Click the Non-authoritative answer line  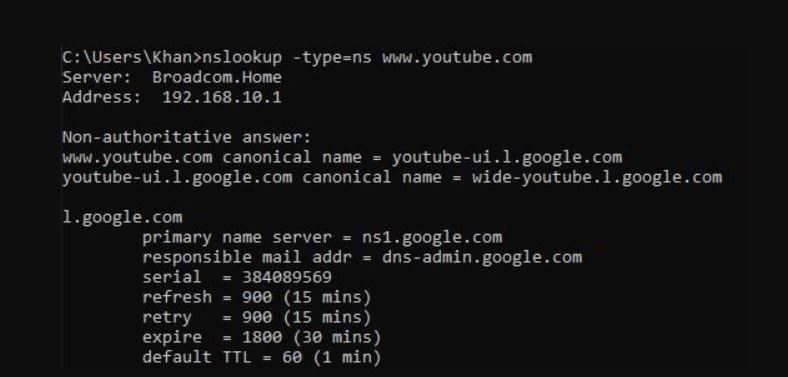187,137
